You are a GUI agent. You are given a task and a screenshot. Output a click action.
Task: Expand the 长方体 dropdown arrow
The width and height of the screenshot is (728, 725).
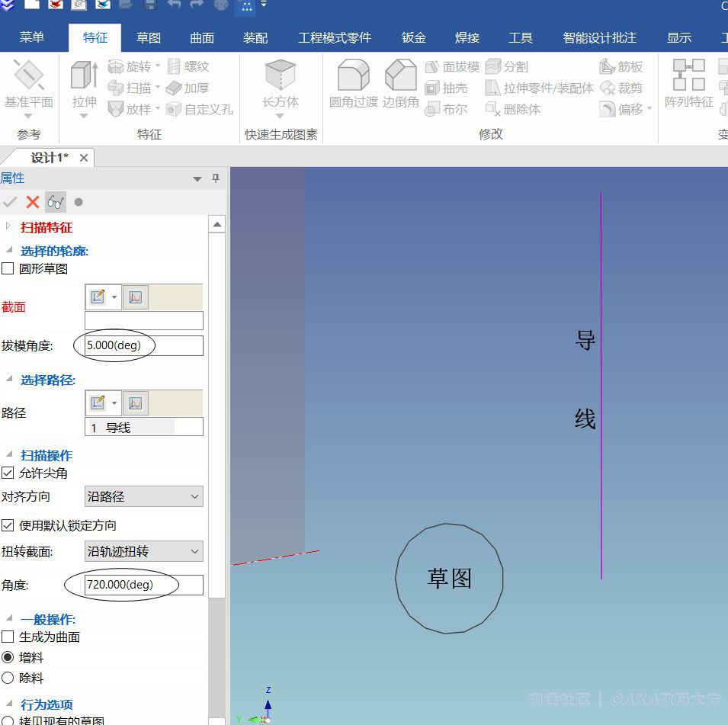280,116
